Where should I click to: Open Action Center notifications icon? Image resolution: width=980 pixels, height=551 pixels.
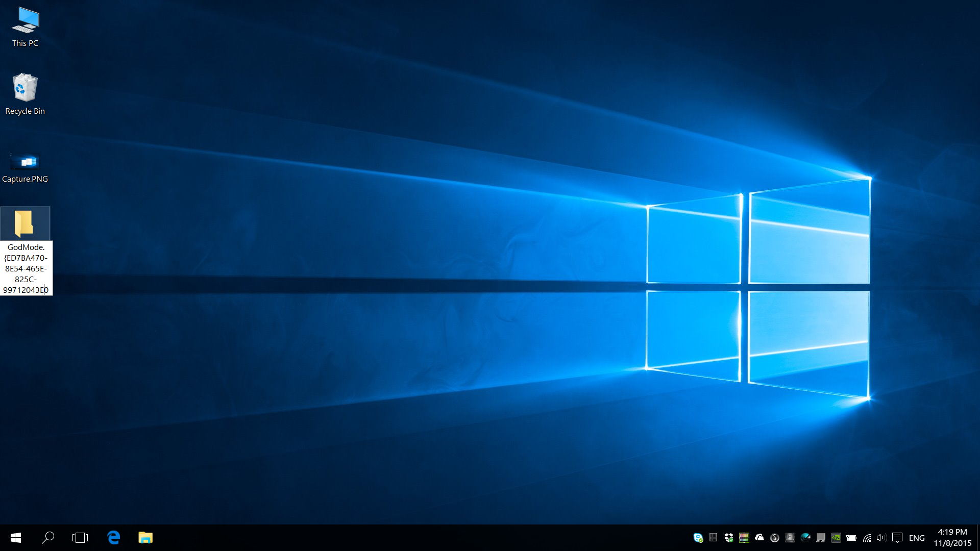click(x=897, y=538)
